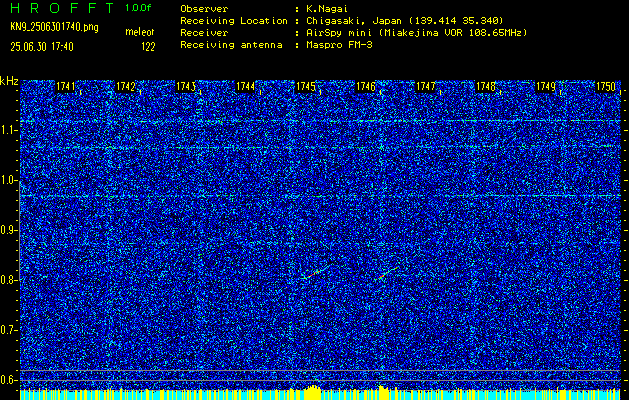Click the 1745 time marker
Image resolution: width=629 pixels, height=400 pixels.
pyautogui.click(x=306, y=86)
